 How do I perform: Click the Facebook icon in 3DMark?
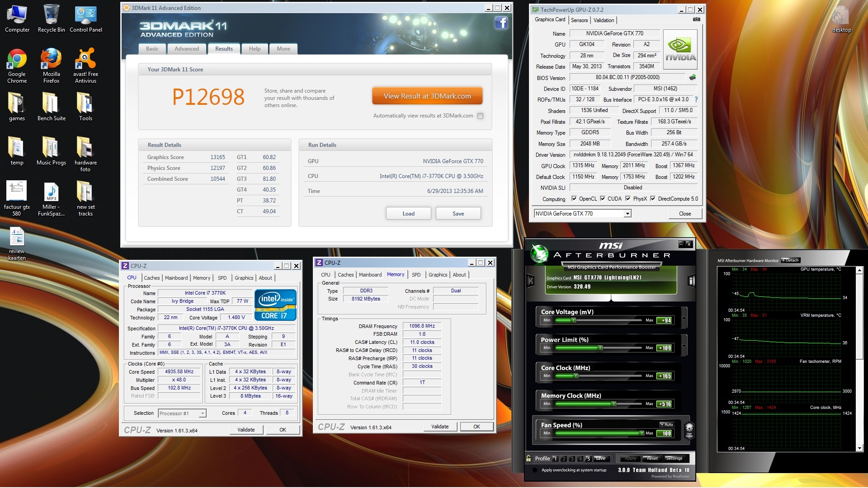tap(501, 23)
